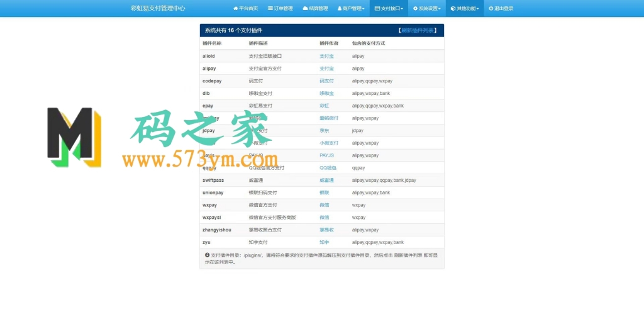Select the wxpaysl plugin name
The image size is (644, 317).
tap(211, 217)
